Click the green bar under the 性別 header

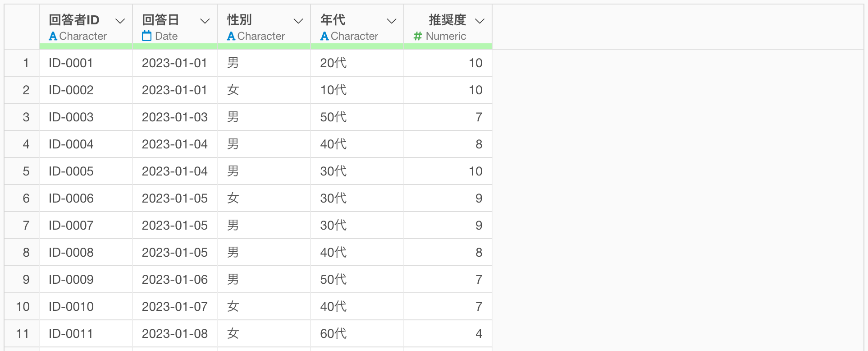(264, 46)
